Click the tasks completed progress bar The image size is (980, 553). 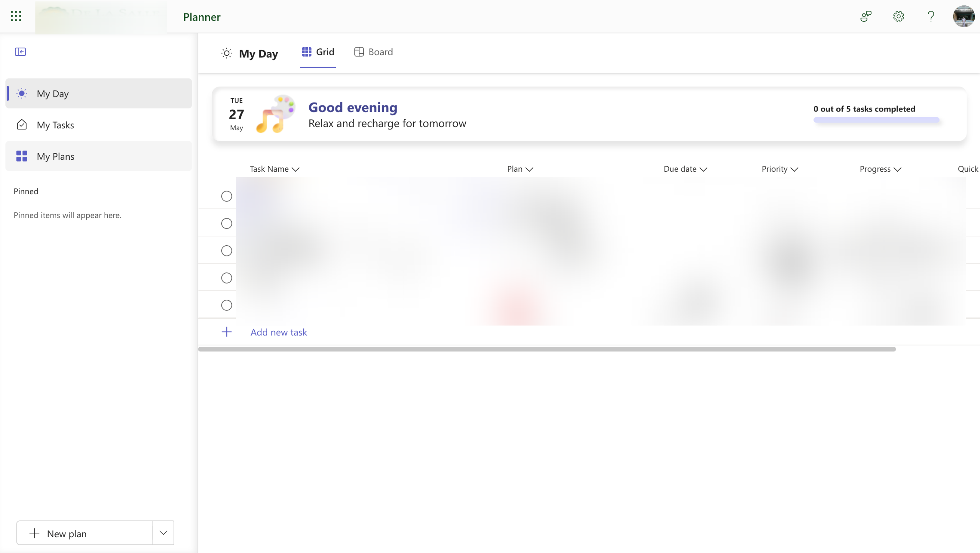coord(876,120)
